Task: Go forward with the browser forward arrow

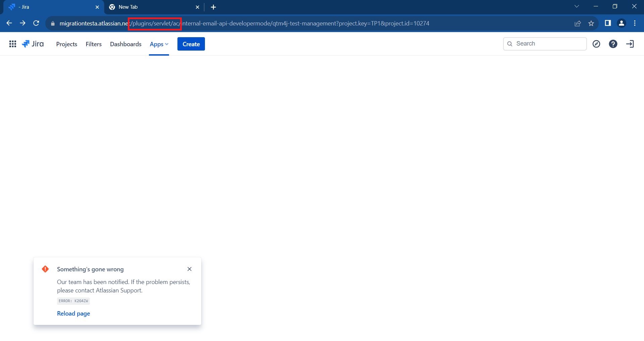Action: (22, 23)
